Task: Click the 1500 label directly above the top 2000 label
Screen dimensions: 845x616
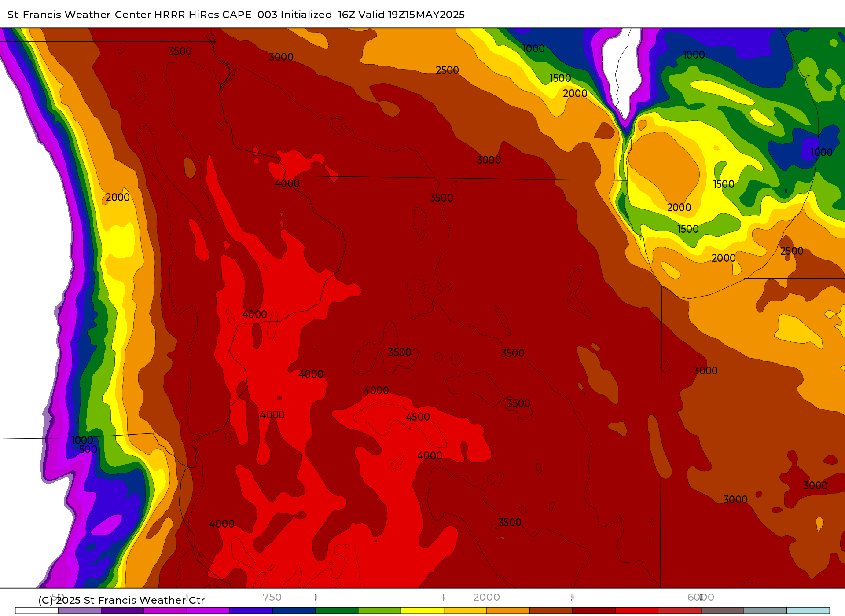Action: coord(560,78)
